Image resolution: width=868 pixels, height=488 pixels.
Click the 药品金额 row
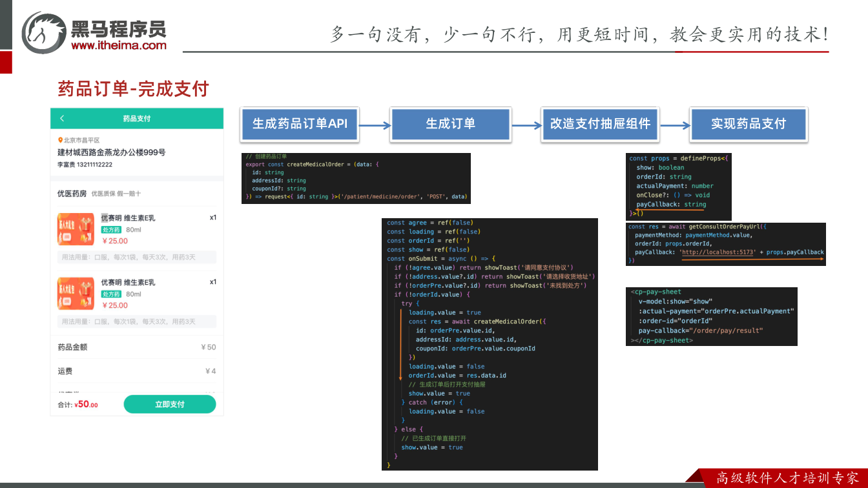pyautogui.click(x=137, y=347)
